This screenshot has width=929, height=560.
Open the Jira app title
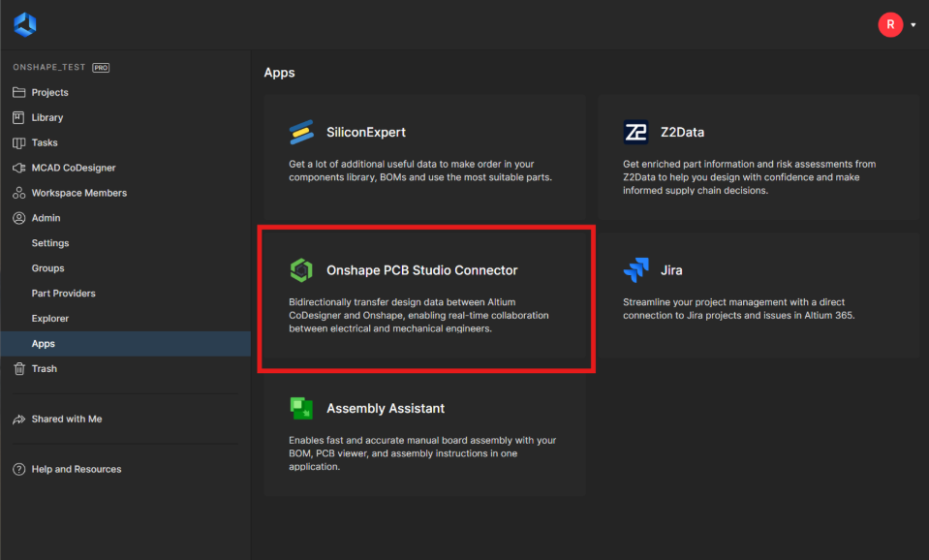tap(671, 270)
